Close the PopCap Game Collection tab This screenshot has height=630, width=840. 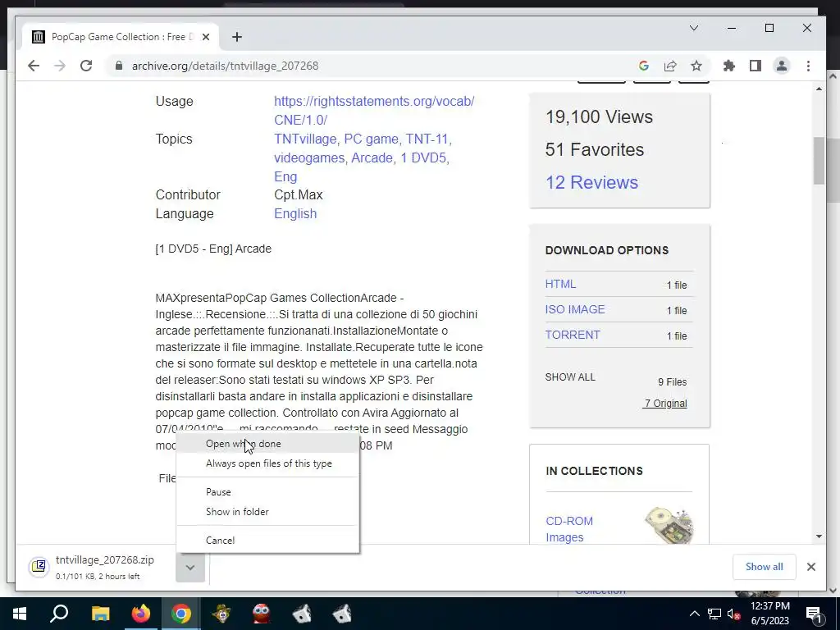(206, 37)
